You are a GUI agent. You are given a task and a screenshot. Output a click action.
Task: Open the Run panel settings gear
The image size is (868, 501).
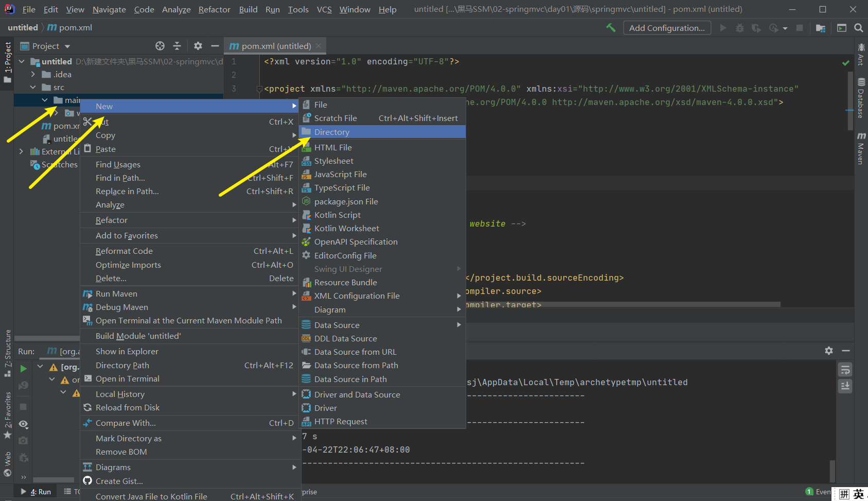pos(828,351)
